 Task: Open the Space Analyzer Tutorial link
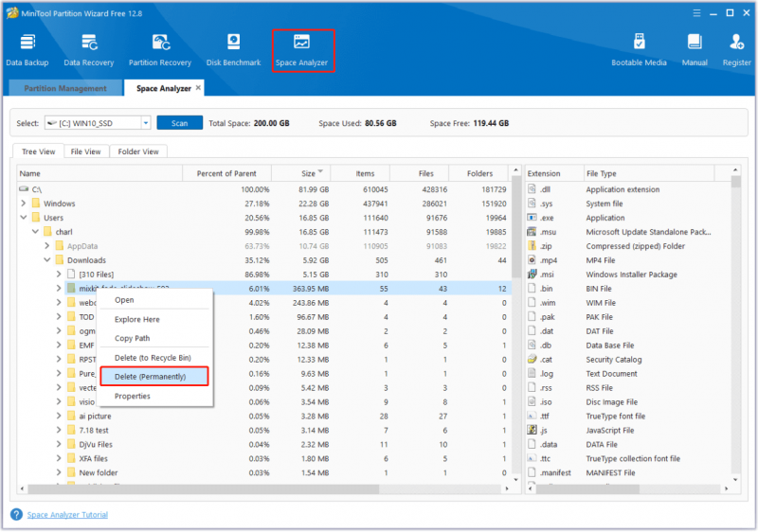coord(67,515)
